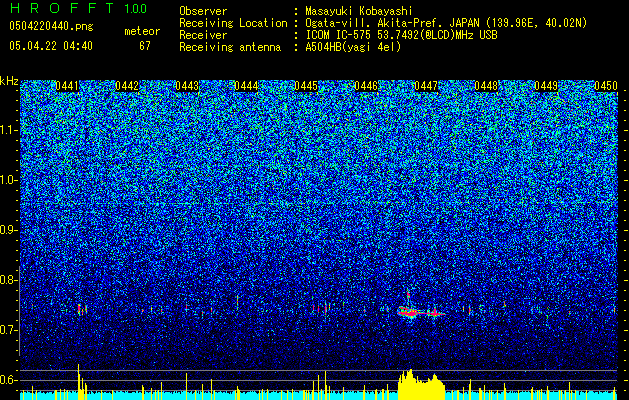The height and width of the screenshot is (400, 629).
Task: Click the tall yellow spike below 0441
Action: (x=79, y=381)
